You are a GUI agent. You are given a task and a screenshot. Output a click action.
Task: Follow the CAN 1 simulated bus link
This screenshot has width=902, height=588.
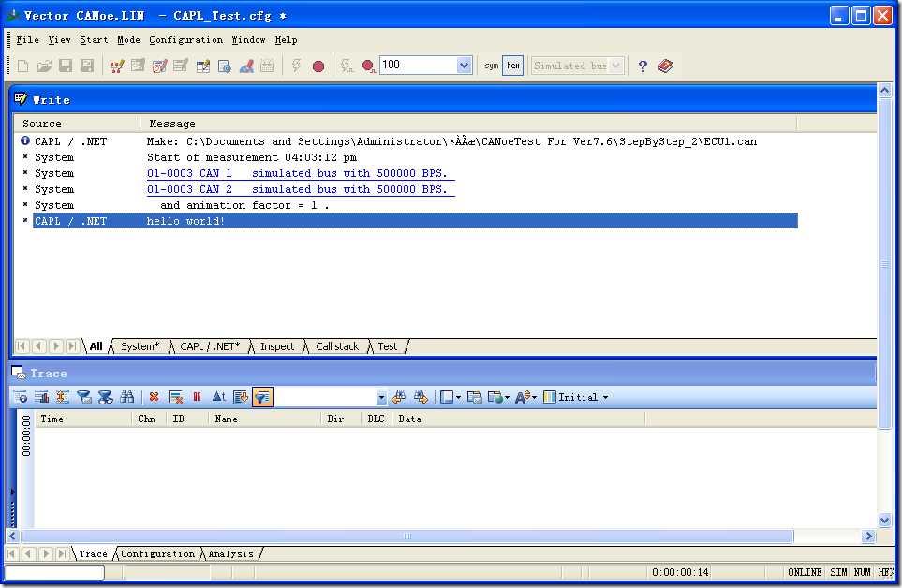tap(301, 173)
